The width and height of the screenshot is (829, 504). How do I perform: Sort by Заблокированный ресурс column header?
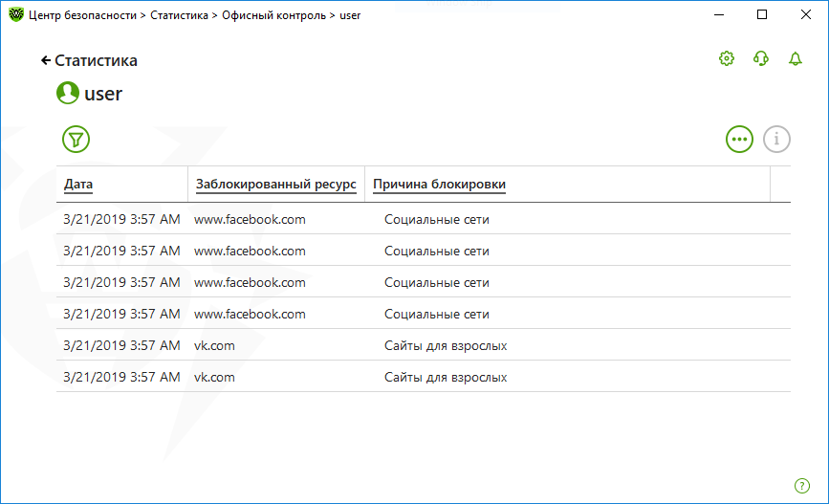(276, 184)
